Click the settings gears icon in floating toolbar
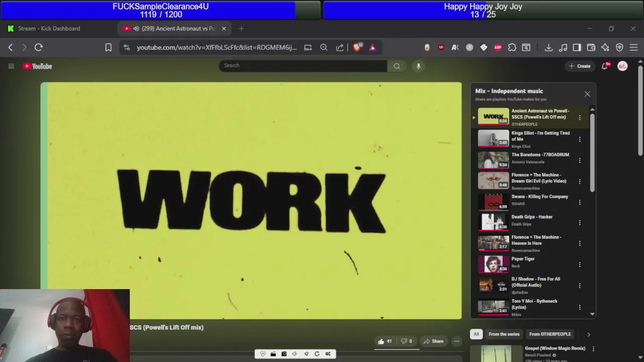 coord(328,354)
